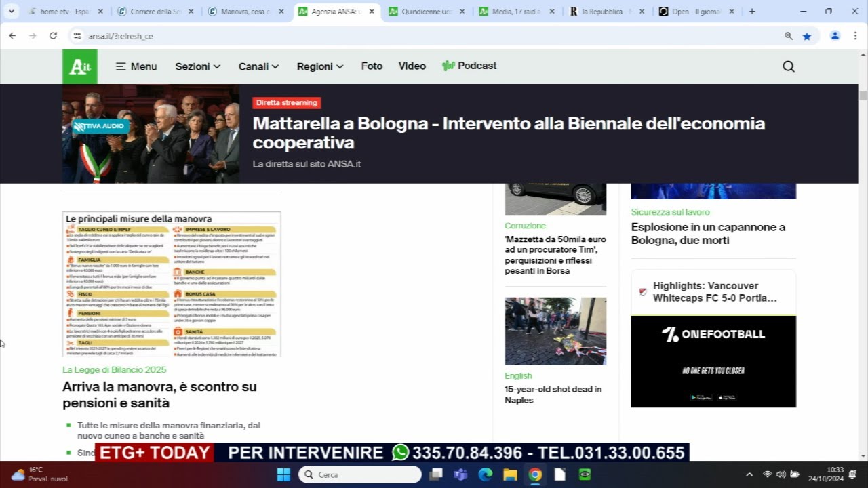Open 'Esplosione in un capannone a Bologna' article
The height and width of the screenshot is (488, 868).
pyautogui.click(x=708, y=234)
